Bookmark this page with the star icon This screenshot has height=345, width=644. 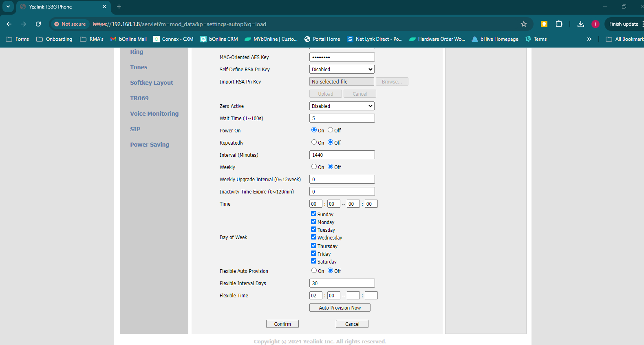pyautogui.click(x=524, y=24)
